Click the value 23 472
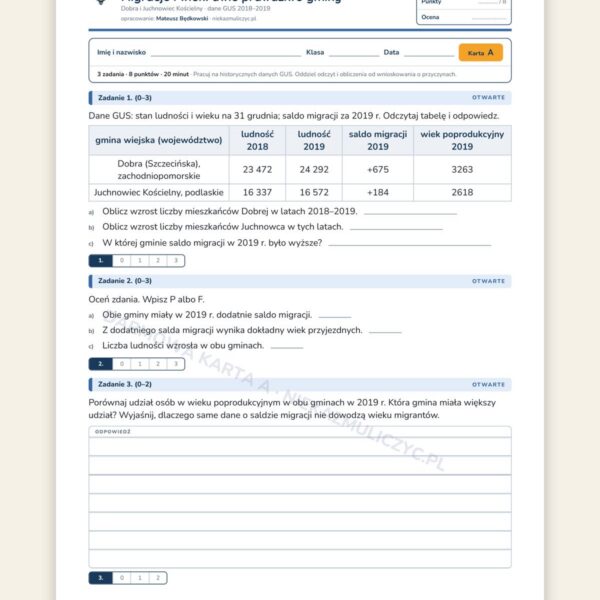Viewport: 600px width, 600px height. coord(257,170)
